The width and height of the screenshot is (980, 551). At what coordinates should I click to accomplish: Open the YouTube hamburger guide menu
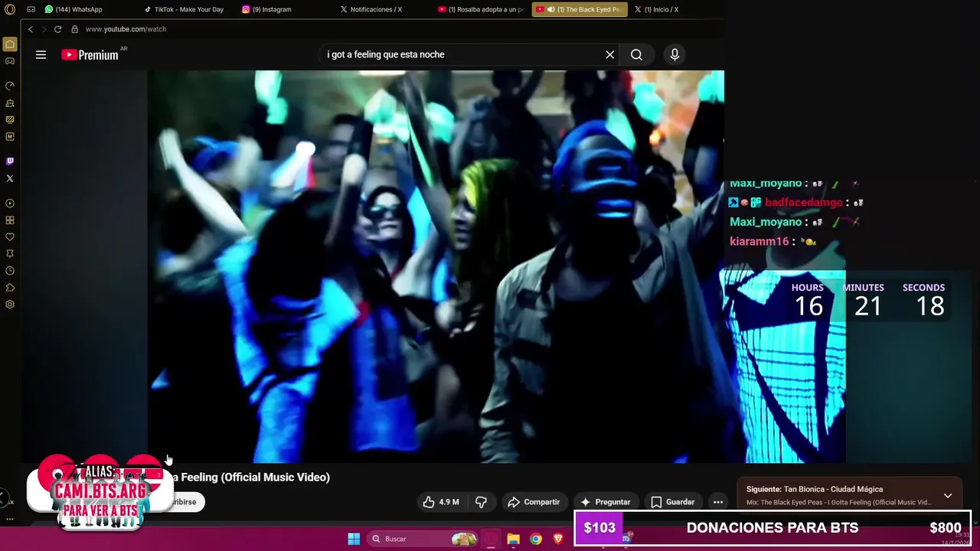[x=41, y=54]
